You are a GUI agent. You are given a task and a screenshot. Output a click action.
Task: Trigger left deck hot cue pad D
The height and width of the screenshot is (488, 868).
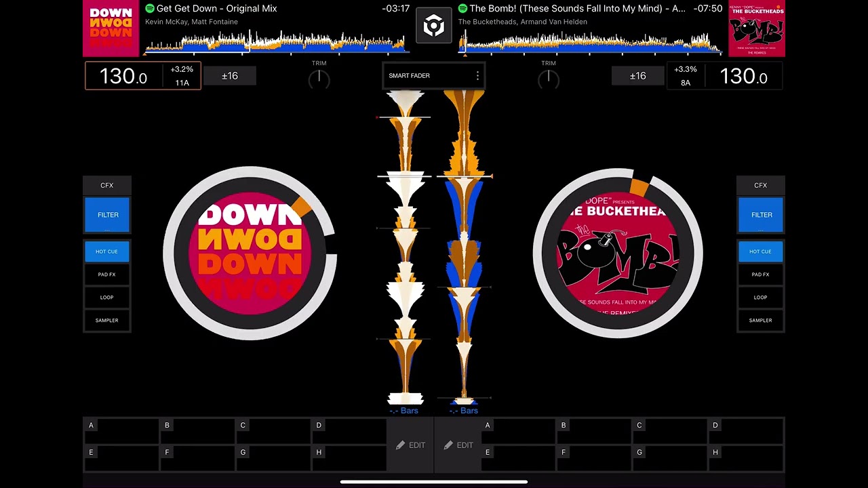point(349,431)
